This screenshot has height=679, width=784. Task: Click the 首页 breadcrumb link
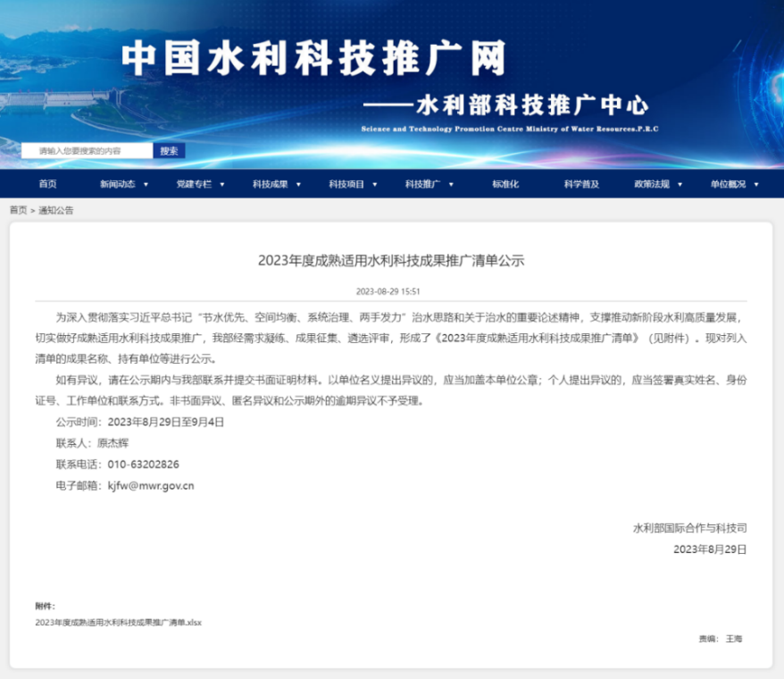coord(19,210)
